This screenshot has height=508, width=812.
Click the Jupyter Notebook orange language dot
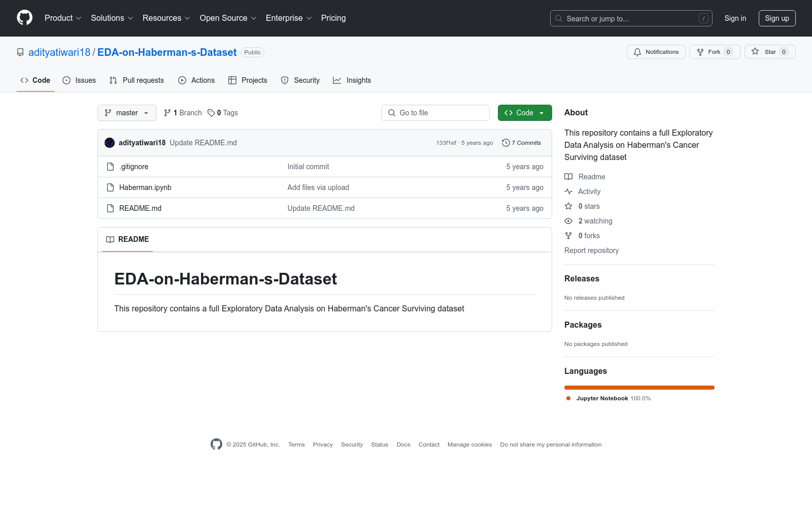[x=568, y=398]
